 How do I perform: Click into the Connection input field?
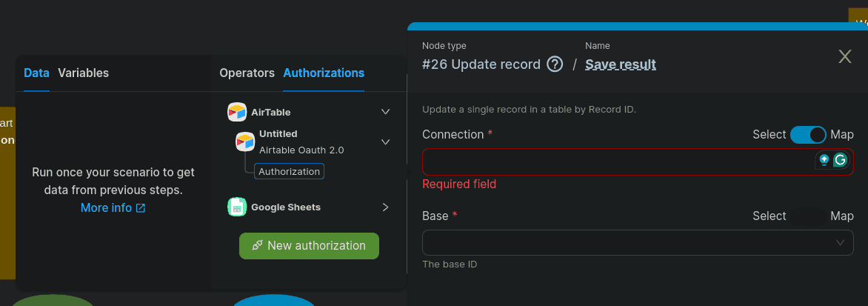615,162
